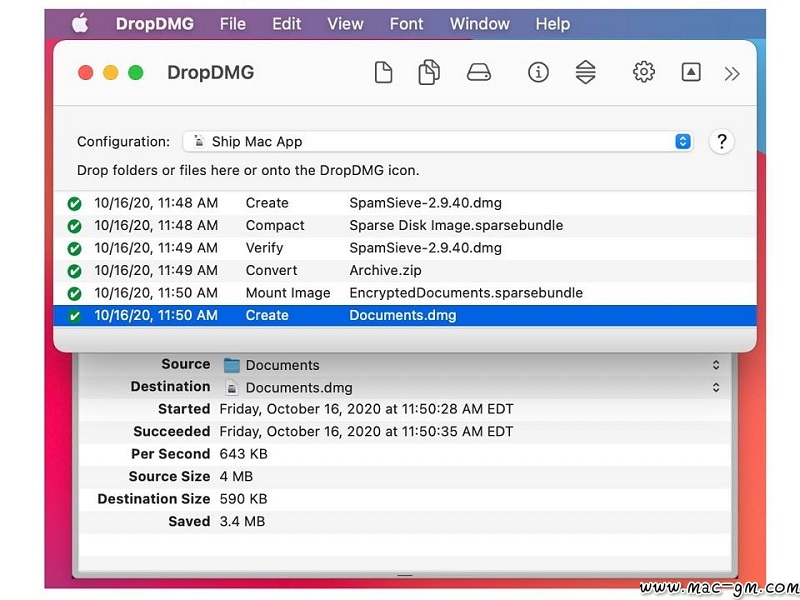Click the Convert operation label

point(271,270)
